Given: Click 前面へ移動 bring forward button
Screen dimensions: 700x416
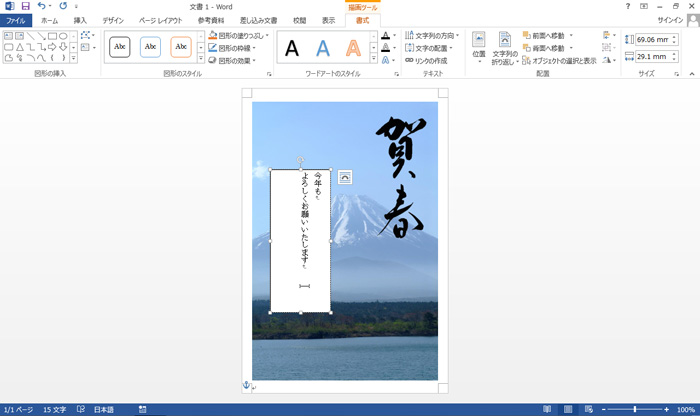Looking at the screenshot, I should pyautogui.click(x=544, y=35).
